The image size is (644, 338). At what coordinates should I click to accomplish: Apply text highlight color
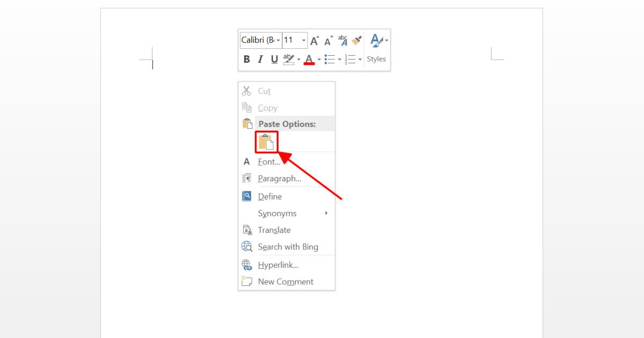tap(289, 59)
